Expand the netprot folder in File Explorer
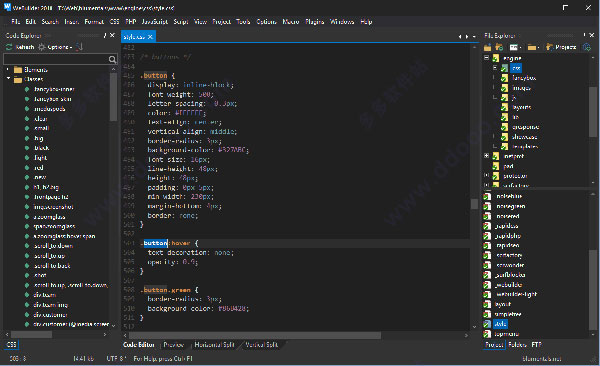Screen dimensions: 600x366 (x=486, y=156)
